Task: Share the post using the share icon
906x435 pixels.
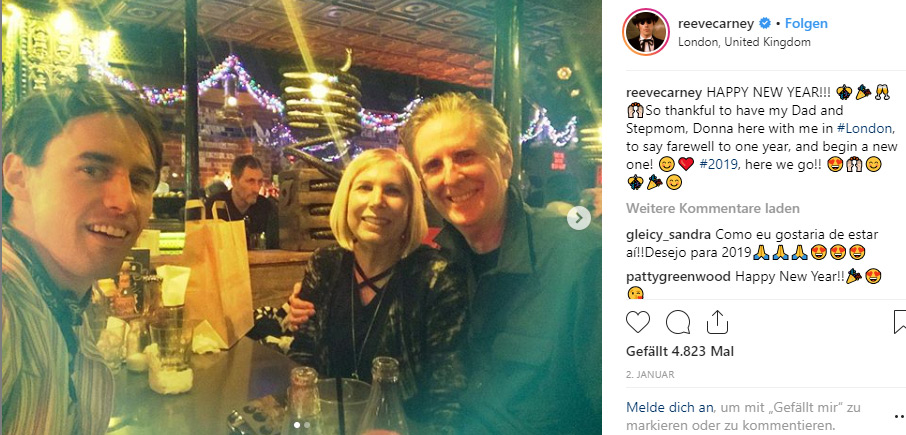Action: 717,322
